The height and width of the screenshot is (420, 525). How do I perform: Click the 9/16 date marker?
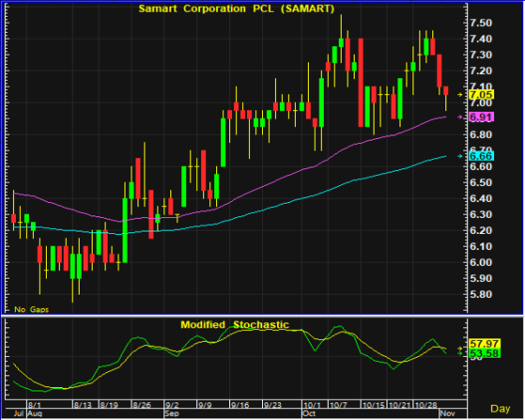[x=239, y=405]
